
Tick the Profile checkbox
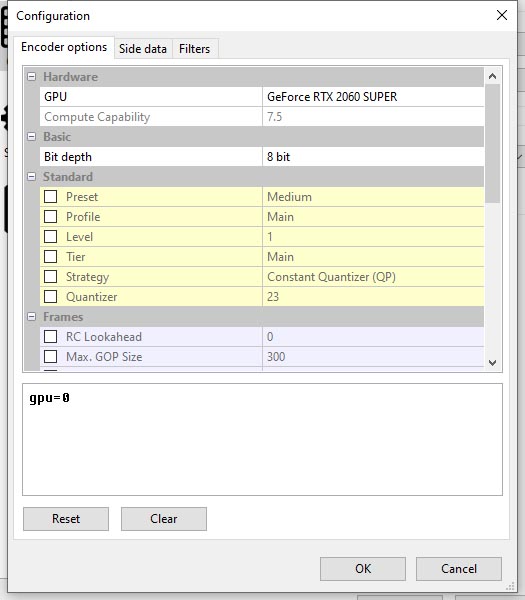[x=51, y=217]
